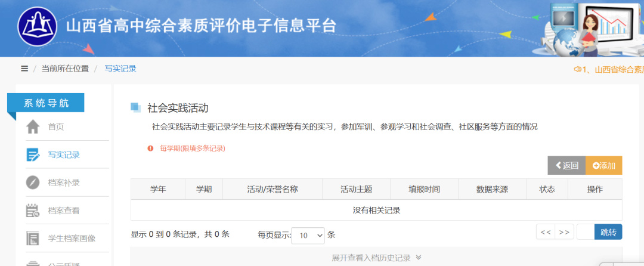Click the home icon beside 首页
The image size is (644, 266).
33,127
